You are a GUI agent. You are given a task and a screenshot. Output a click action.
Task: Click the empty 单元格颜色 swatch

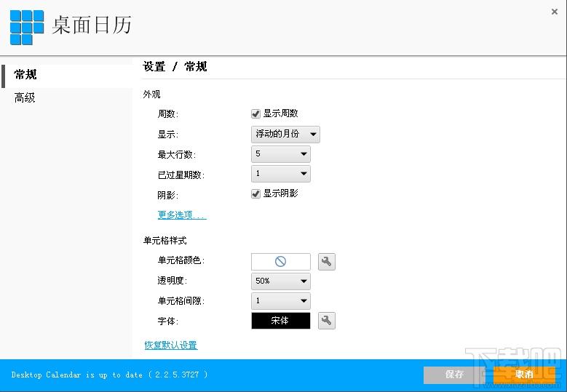[x=281, y=262]
